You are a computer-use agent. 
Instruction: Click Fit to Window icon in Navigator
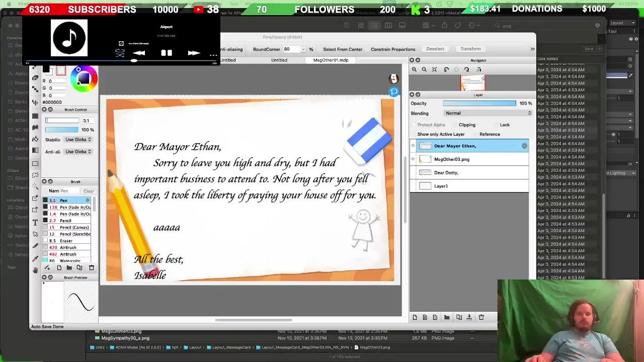click(435, 70)
